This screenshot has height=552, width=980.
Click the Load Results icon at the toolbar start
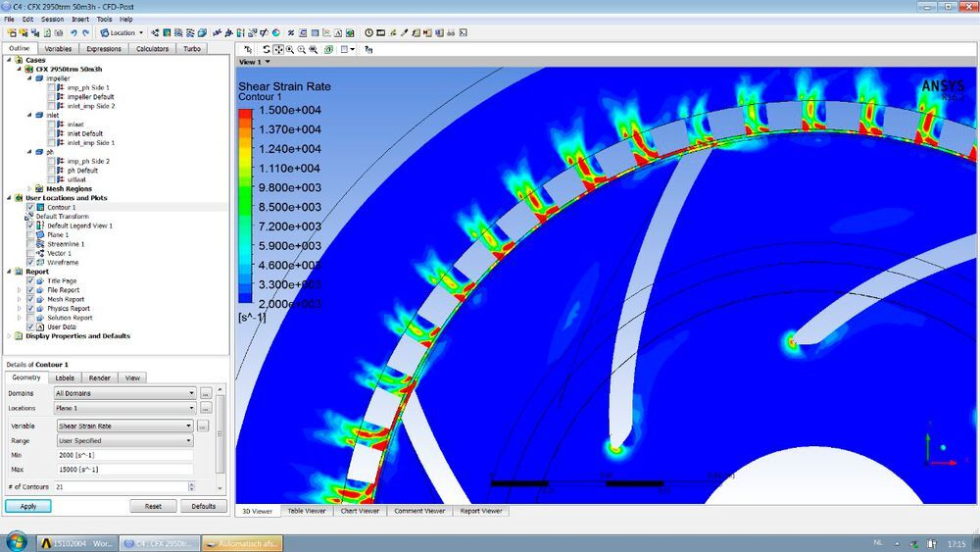point(12,32)
